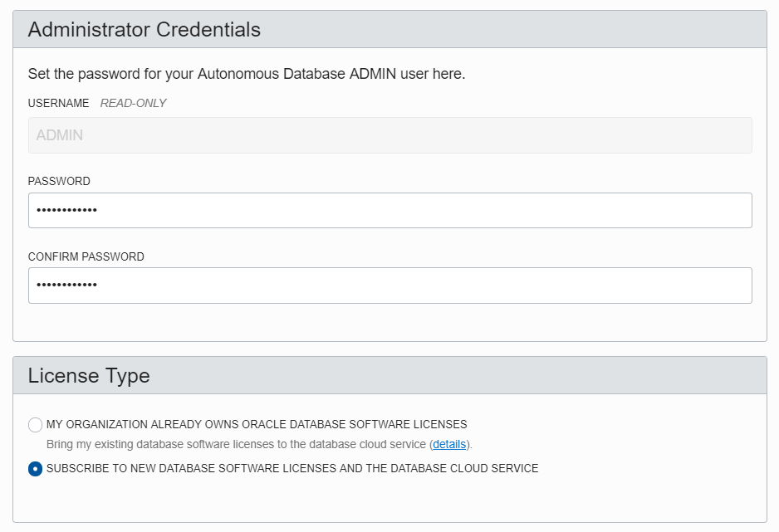779x532 pixels.
Task: Click the 'Administrator Credentials' section header
Action: (x=144, y=29)
